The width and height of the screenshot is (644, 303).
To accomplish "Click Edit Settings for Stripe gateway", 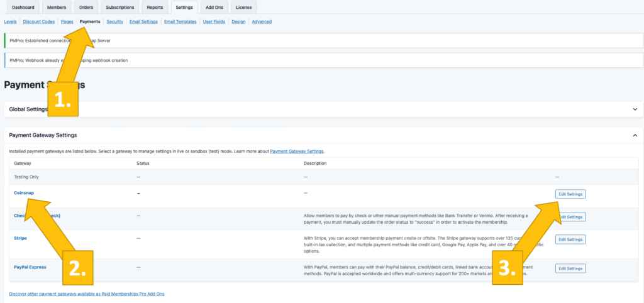I will click(x=570, y=240).
